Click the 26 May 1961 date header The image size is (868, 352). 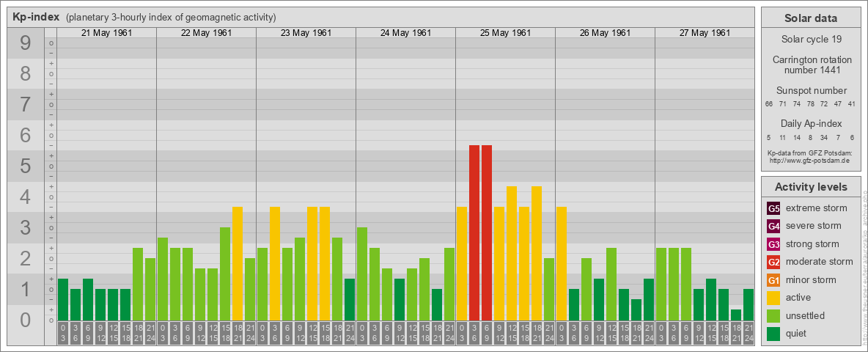click(x=605, y=33)
